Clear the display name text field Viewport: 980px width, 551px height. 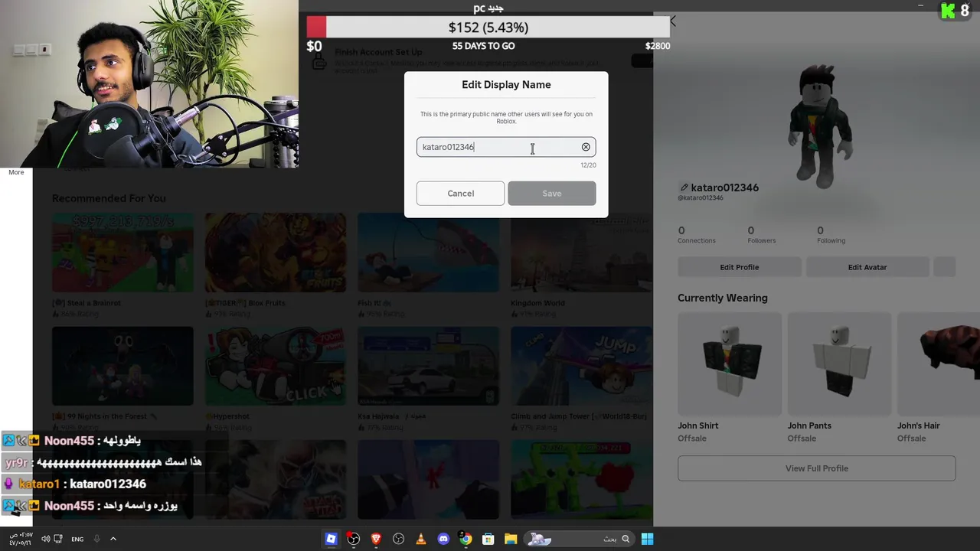tap(586, 147)
